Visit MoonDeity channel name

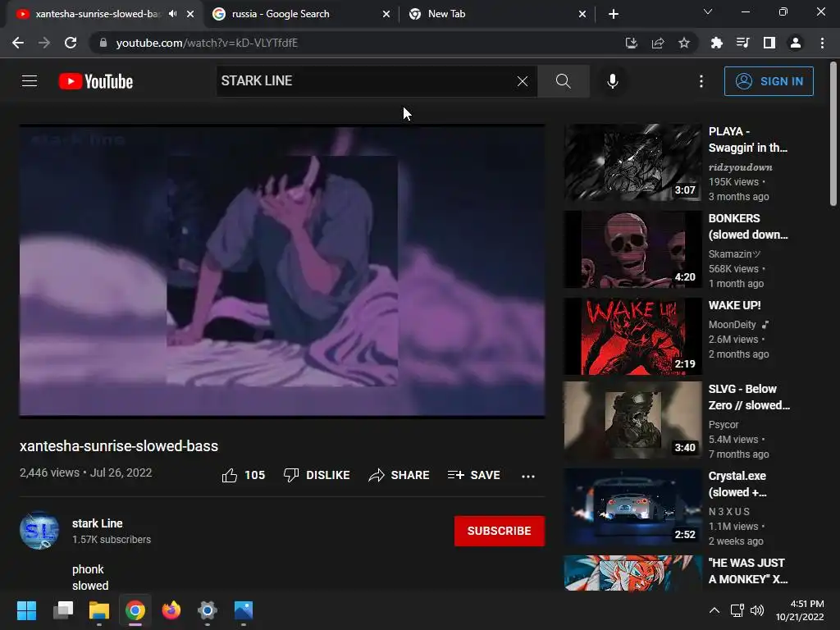[x=732, y=325]
